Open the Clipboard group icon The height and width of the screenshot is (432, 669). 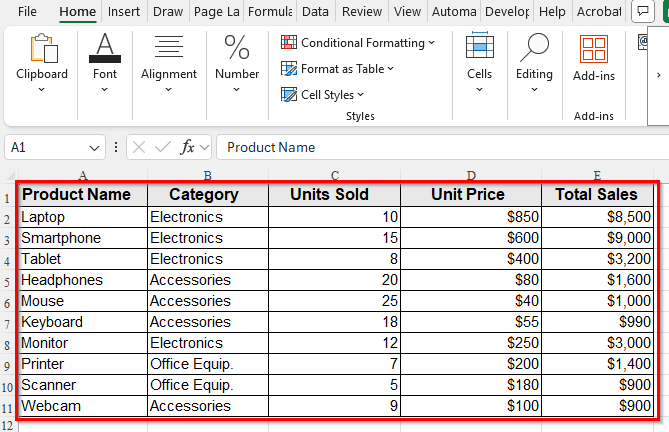coord(44,49)
